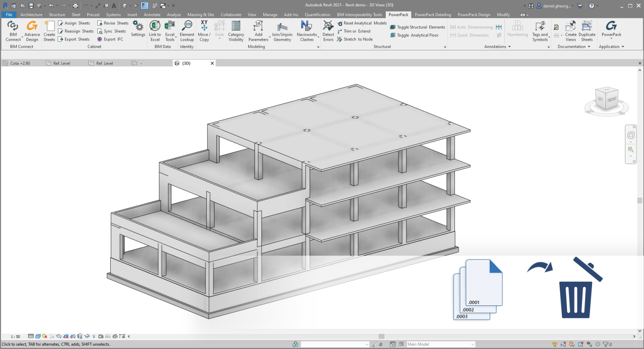Run the Navisworks Clashes tool
Image resolution: width=644 pixels, height=349 pixels.
point(307,31)
